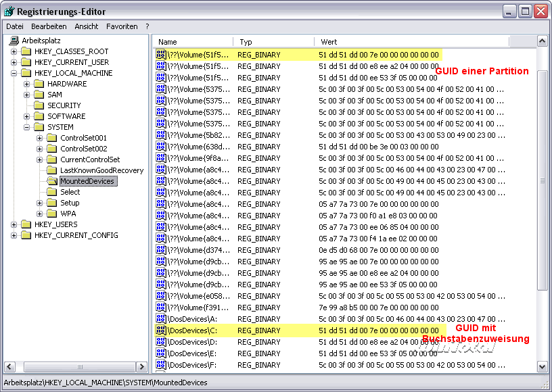Click binary icon of the Volume{d374 entry
The image size is (552, 392).
pyautogui.click(x=161, y=250)
